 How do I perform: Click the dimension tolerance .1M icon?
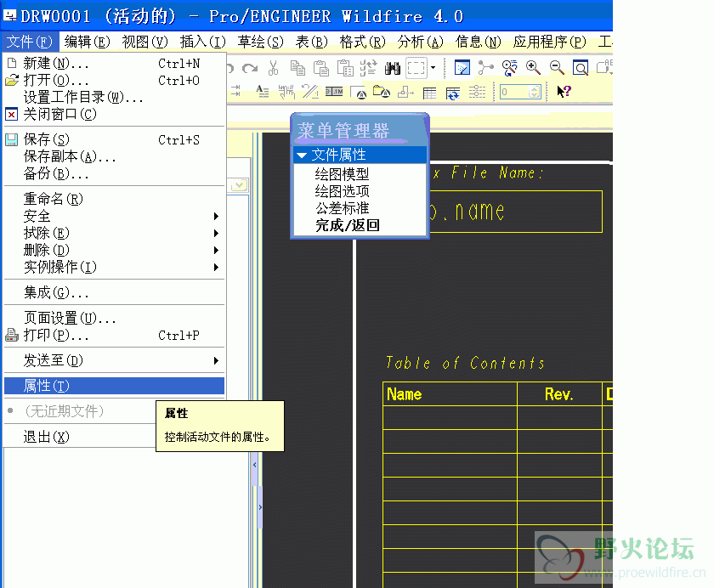click(x=334, y=92)
